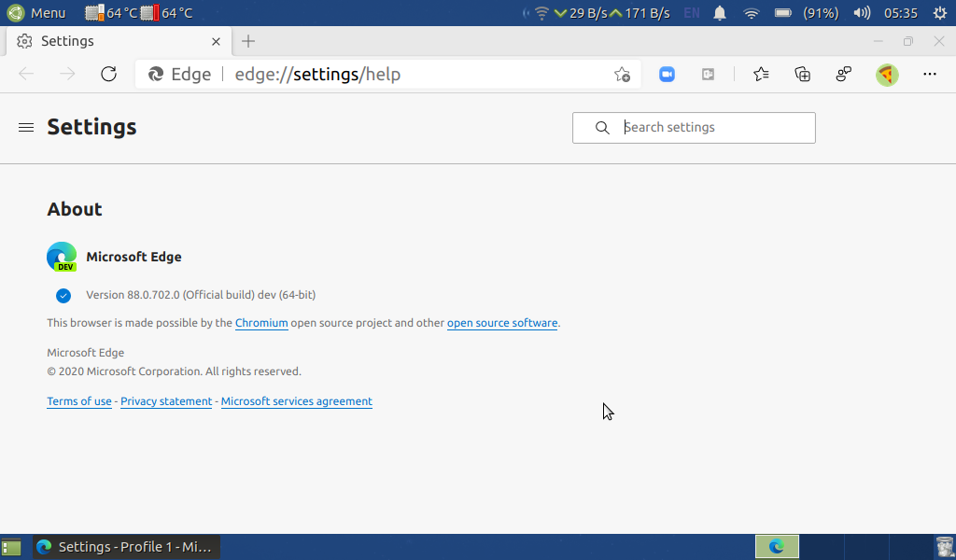Open the ellipsis more options menu

click(x=929, y=74)
